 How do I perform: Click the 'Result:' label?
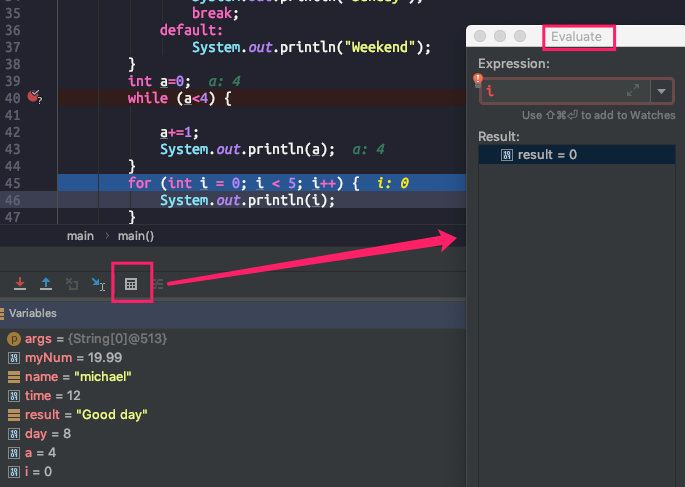click(499, 137)
